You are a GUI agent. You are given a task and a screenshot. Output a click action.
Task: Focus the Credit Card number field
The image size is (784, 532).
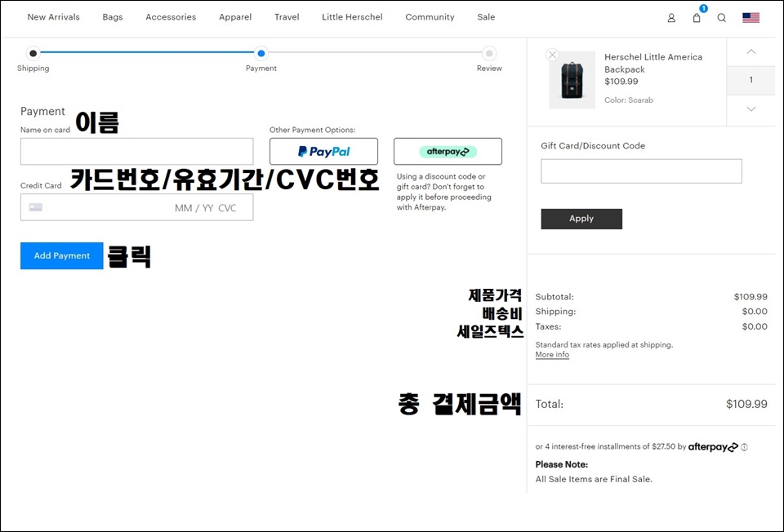click(137, 207)
